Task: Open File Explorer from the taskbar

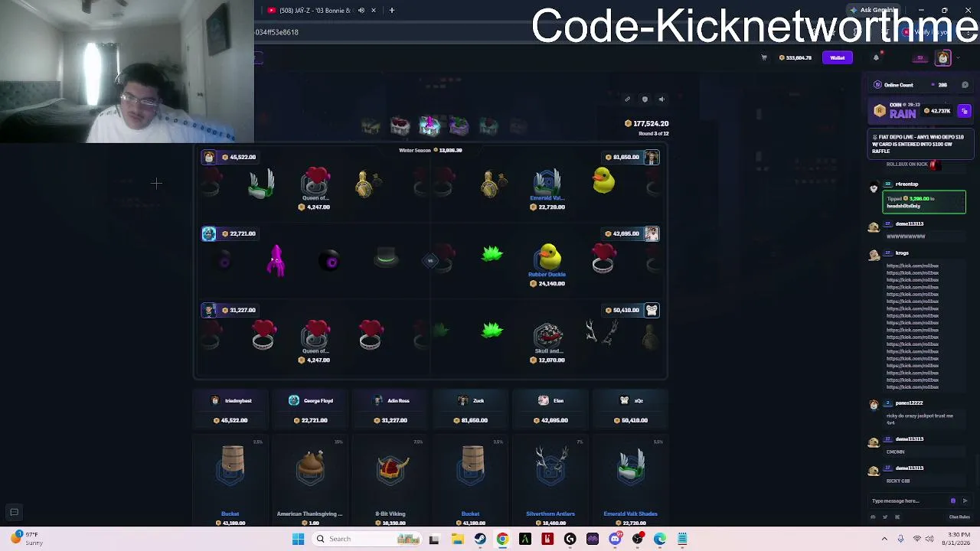Action: pos(457,539)
